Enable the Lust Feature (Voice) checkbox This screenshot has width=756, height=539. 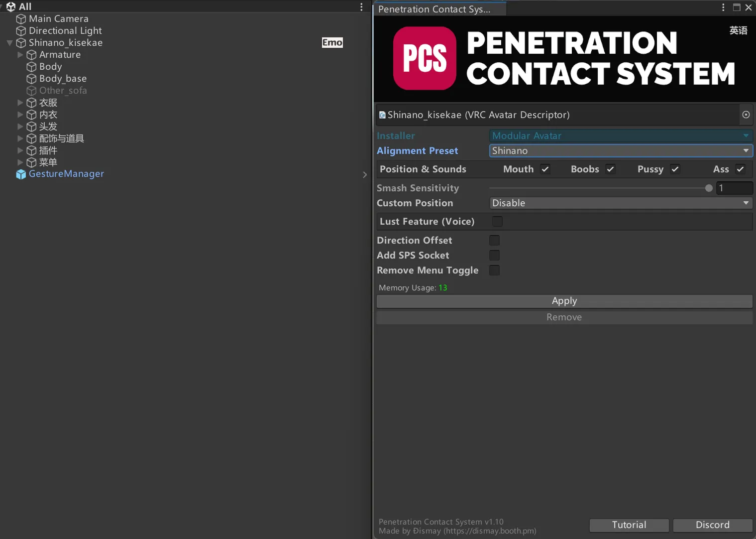(497, 221)
